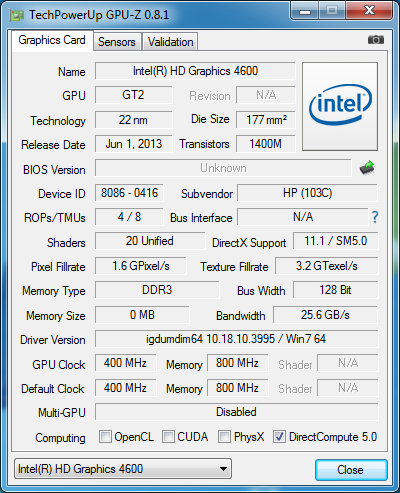Click the Technology field 22 nm
The height and width of the screenshot is (493, 400).
(x=134, y=120)
